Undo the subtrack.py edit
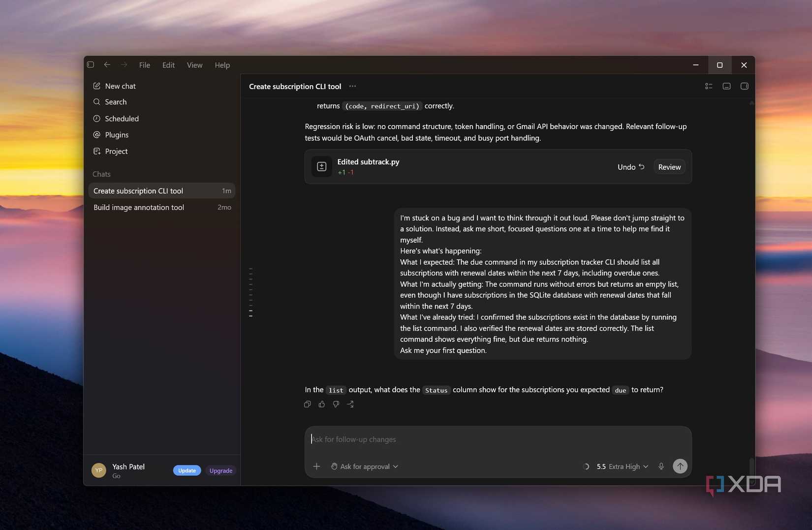This screenshot has height=530, width=812. pyautogui.click(x=631, y=167)
